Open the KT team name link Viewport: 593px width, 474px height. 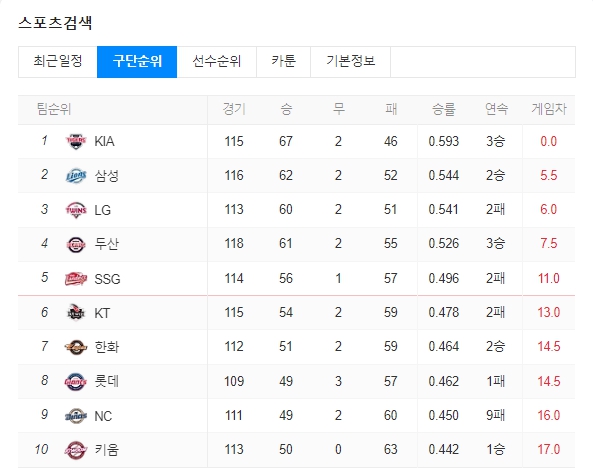point(102,313)
